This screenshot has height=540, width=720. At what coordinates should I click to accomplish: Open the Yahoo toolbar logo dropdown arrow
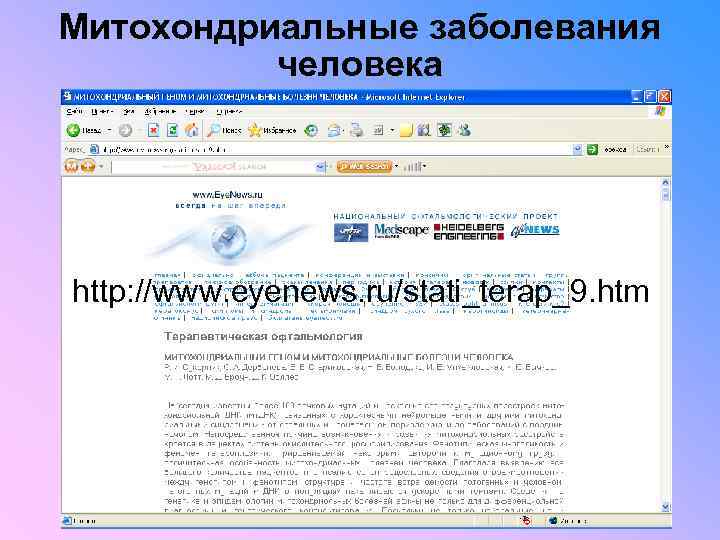(101, 166)
